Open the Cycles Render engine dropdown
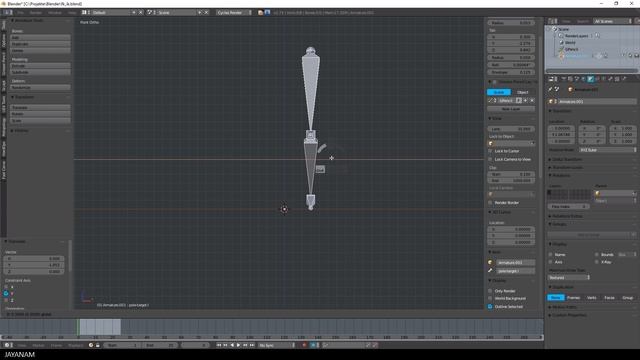The width and height of the screenshot is (640, 360). (234, 13)
